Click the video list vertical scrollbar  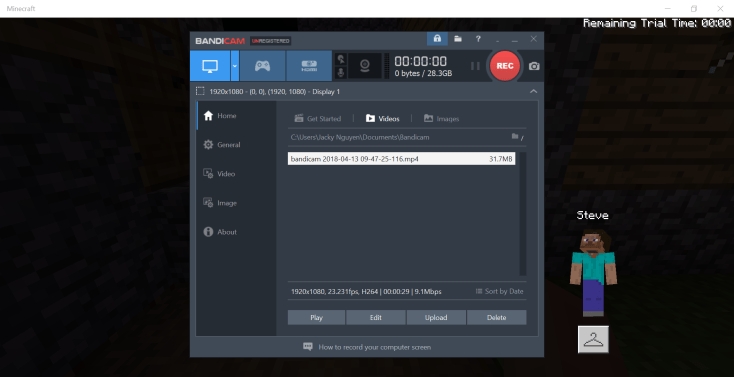tap(523, 214)
